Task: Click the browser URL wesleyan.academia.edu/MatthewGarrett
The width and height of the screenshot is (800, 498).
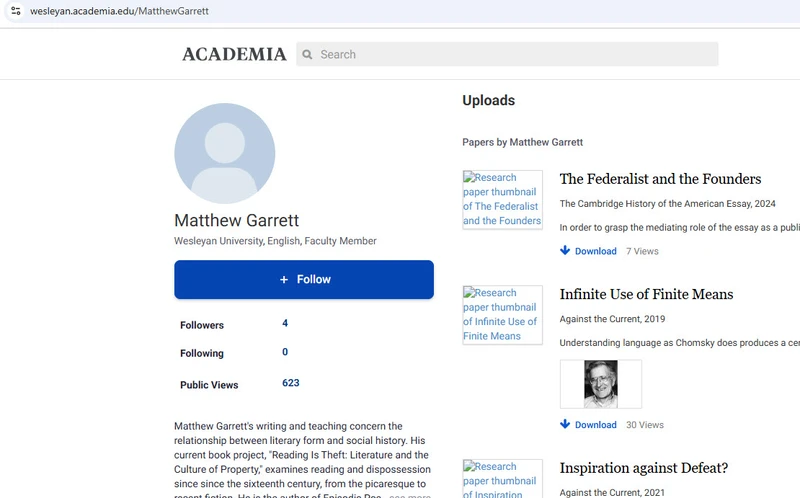Action: click(x=119, y=11)
